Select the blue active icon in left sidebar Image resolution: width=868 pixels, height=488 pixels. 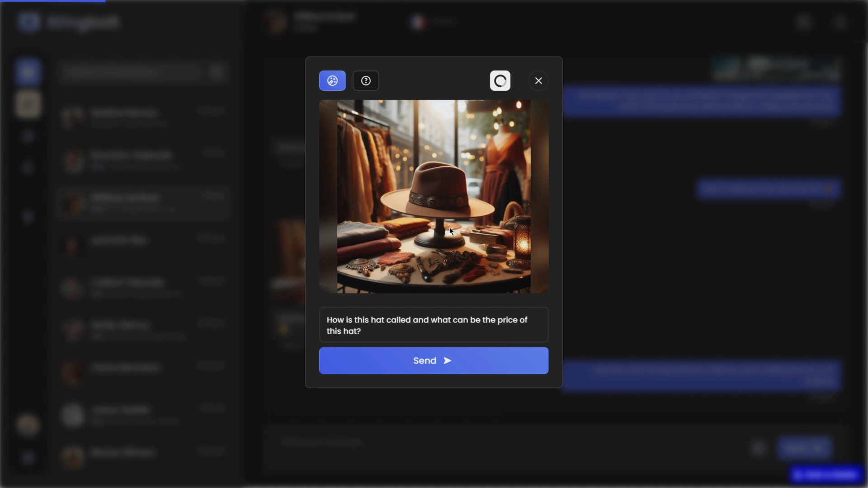click(x=28, y=72)
